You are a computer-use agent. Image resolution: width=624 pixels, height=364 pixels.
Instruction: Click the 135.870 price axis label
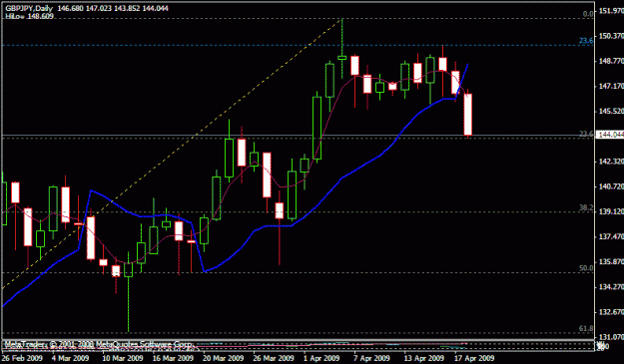pyautogui.click(x=611, y=261)
